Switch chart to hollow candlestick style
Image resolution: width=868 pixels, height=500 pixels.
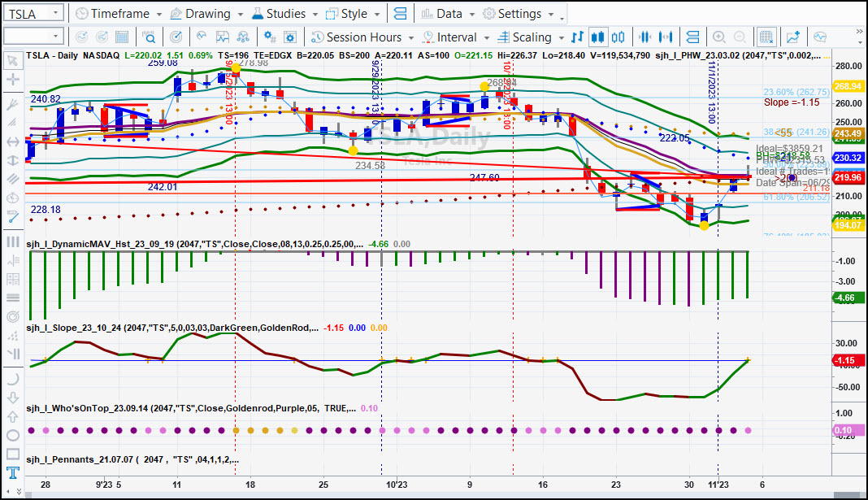pyautogui.click(x=618, y=37)
